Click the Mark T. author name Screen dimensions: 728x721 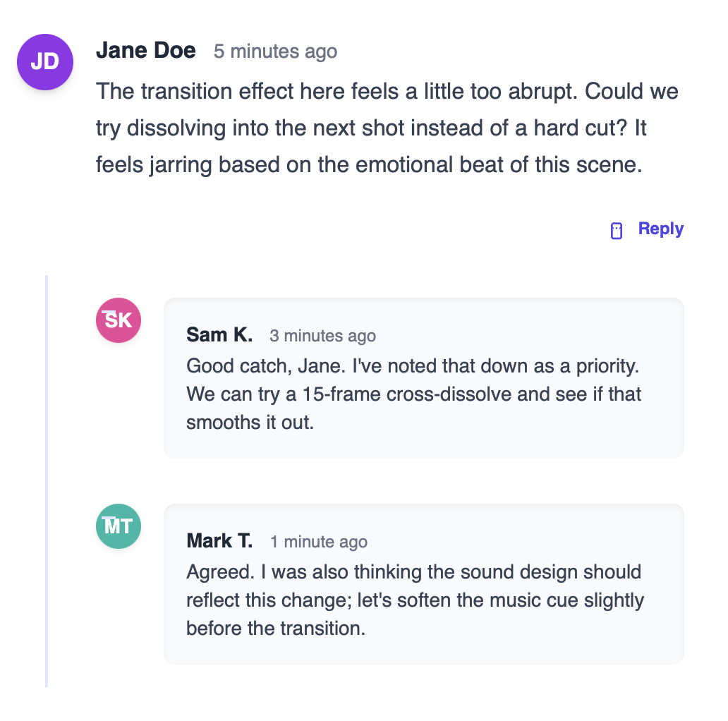click(219, 540)
